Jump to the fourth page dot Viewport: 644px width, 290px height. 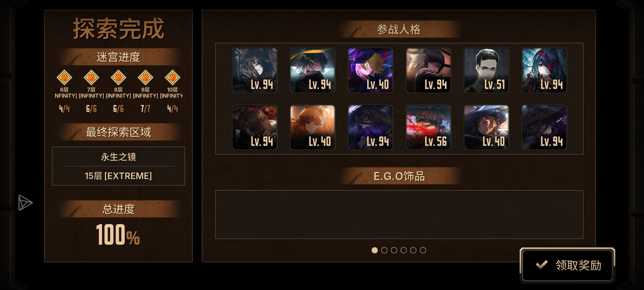[x=403, y=250]
